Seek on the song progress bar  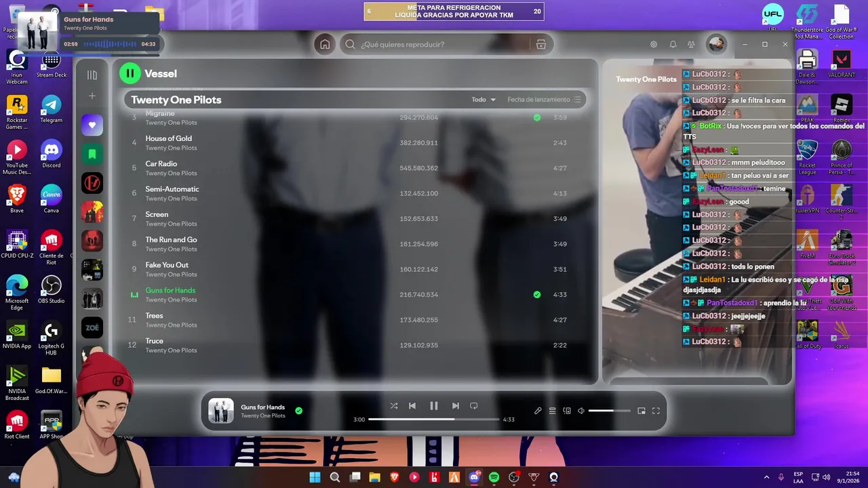point(434,420)
